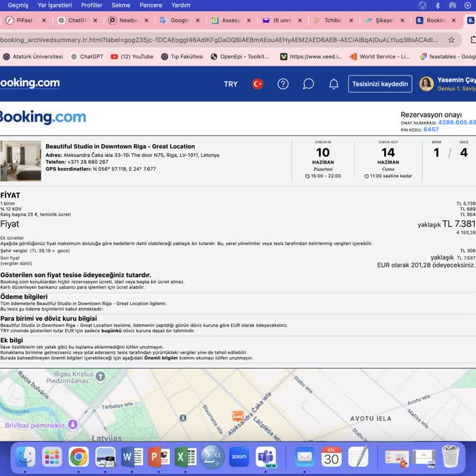476x476 pixels.
Task: Open Finder from the Dock
Action: point(25,456)
